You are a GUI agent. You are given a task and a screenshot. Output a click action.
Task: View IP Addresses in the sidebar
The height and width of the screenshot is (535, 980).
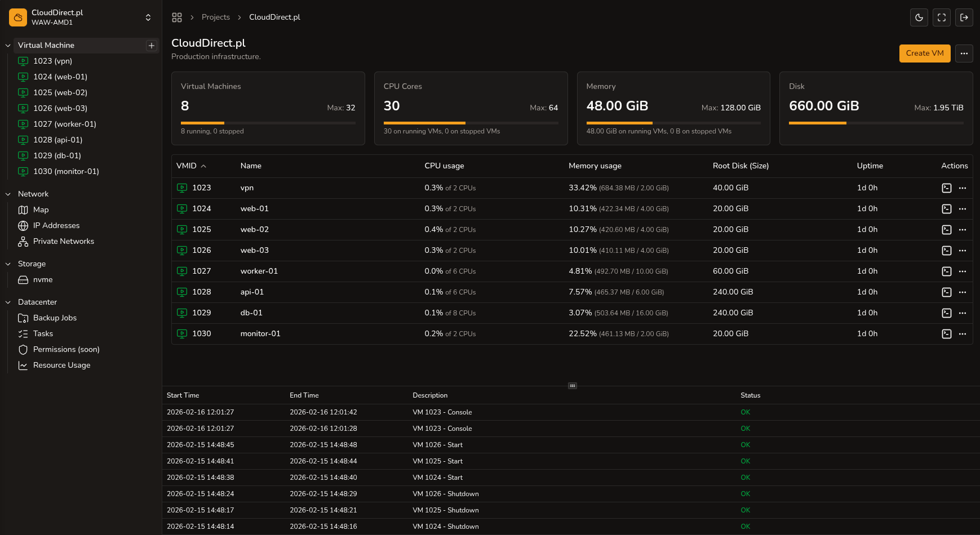(x=56, y=225)
